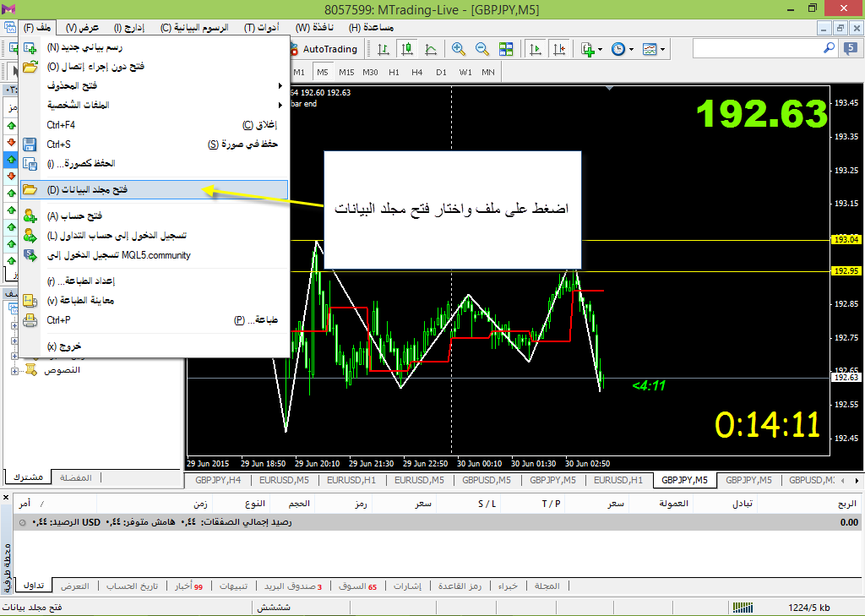Image resolution: width=865 pixels, height=616 pixels.
Task: Choose طباعة (Print) with Ctrl+P
Action: point(154,320)
